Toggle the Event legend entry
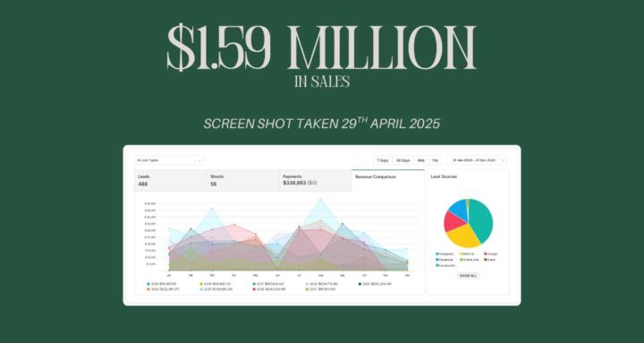 coord(489,260)
